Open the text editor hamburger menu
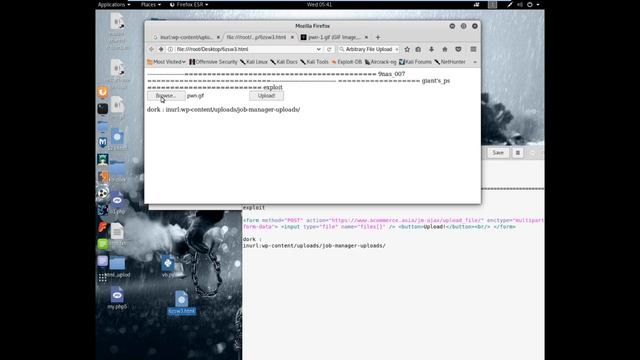640x360 pixels. point(518,153)
